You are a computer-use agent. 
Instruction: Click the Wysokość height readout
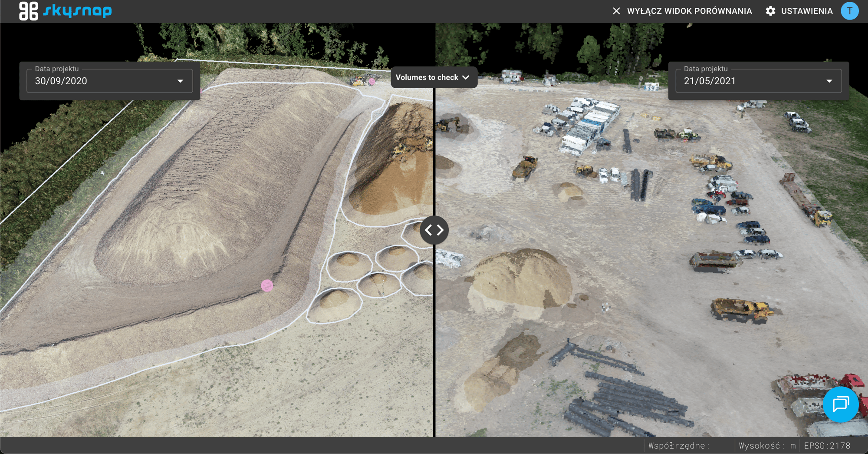tap(767, 446)
